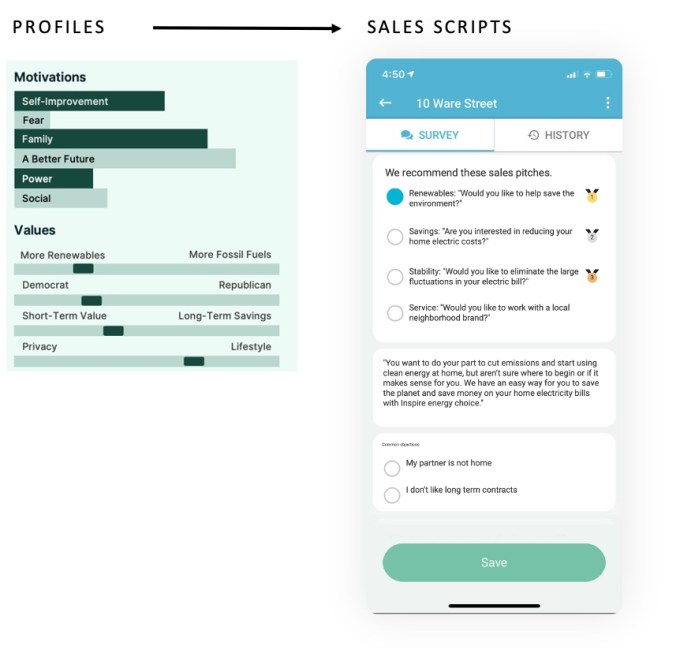The height and width of the screenshot is (672, 680).
Task: Select "I don't like long term contracts"
Action: [392, 495]
